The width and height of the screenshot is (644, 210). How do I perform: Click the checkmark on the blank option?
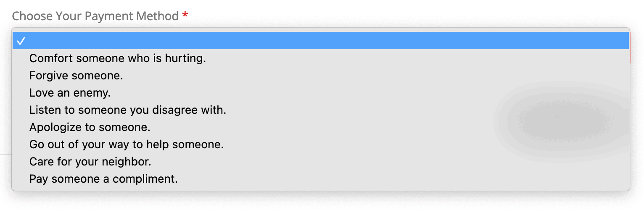click(x=21, y=41)
